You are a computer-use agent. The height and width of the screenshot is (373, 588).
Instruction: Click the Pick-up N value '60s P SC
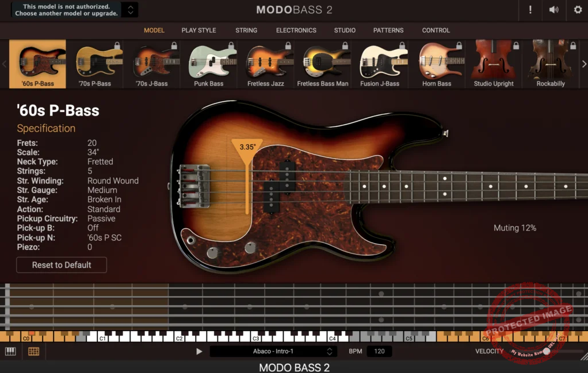tap(104, 238)
